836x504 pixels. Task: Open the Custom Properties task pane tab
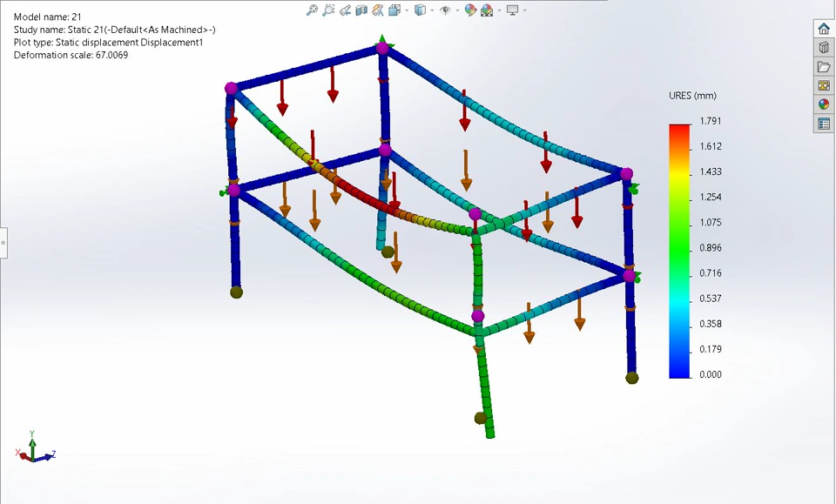click(x=824, y=124)
